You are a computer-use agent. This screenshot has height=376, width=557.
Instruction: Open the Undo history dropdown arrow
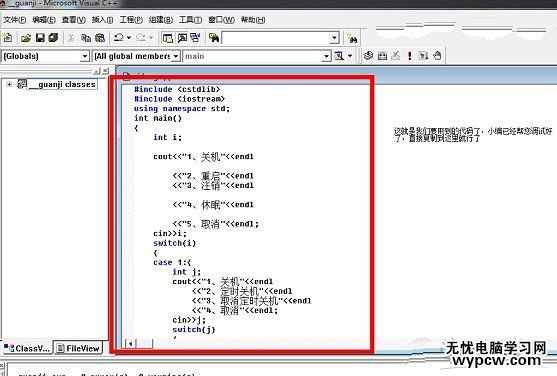[129, 37]
